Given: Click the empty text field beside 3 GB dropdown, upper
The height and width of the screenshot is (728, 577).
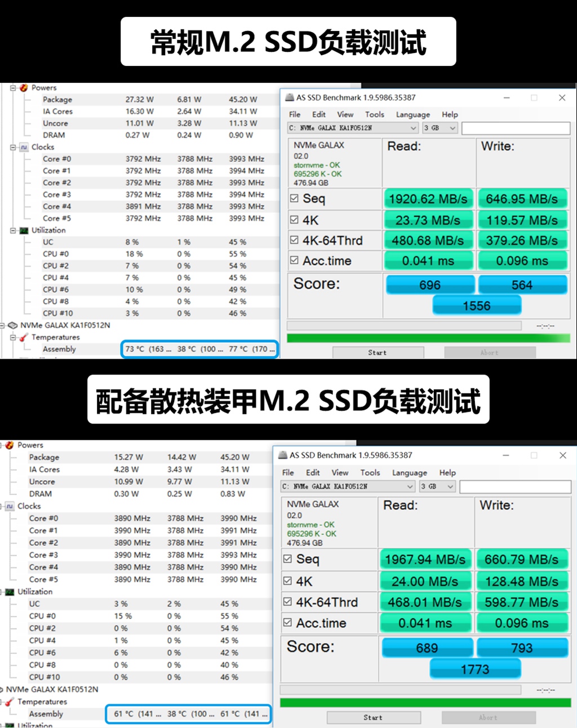Looking at the screenshot, I should point(516,128).
